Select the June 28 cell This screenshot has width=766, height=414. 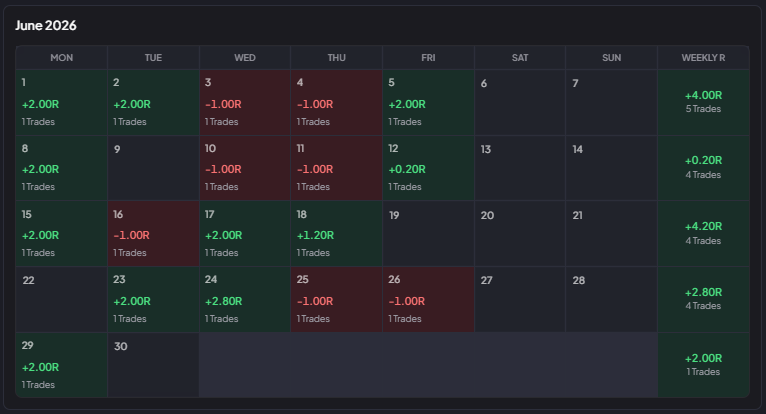[612, 300]
